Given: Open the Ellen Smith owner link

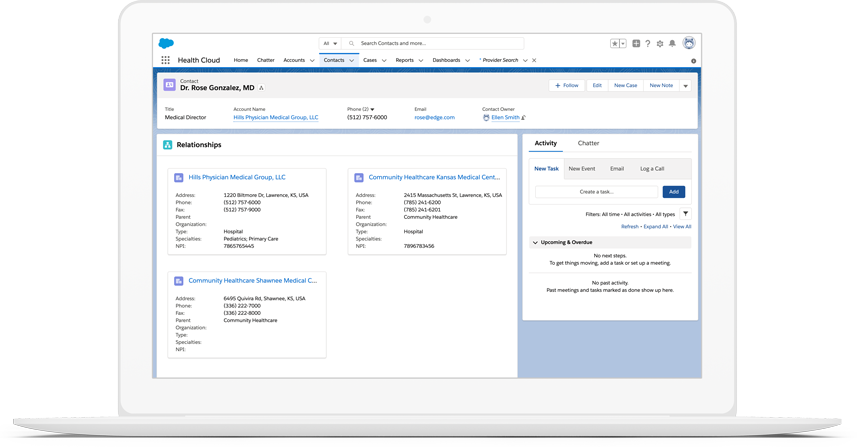Looking at the screenshot, I should (x=506, y=117).
